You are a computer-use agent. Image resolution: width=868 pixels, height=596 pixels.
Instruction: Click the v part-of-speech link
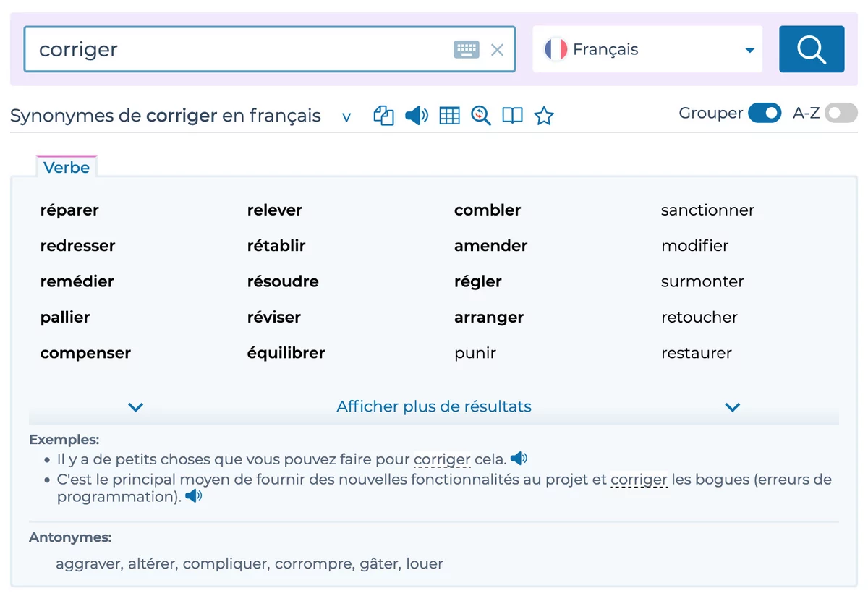(346, 116)
